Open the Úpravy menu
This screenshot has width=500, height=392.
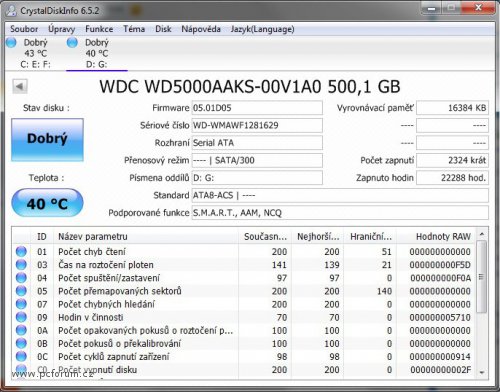click(x=61, y=29)
